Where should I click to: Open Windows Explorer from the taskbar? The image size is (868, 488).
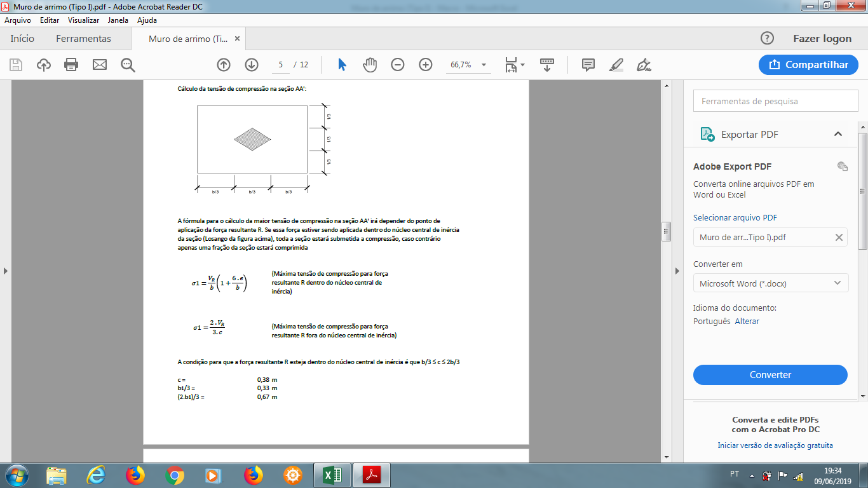coord(57,475)
